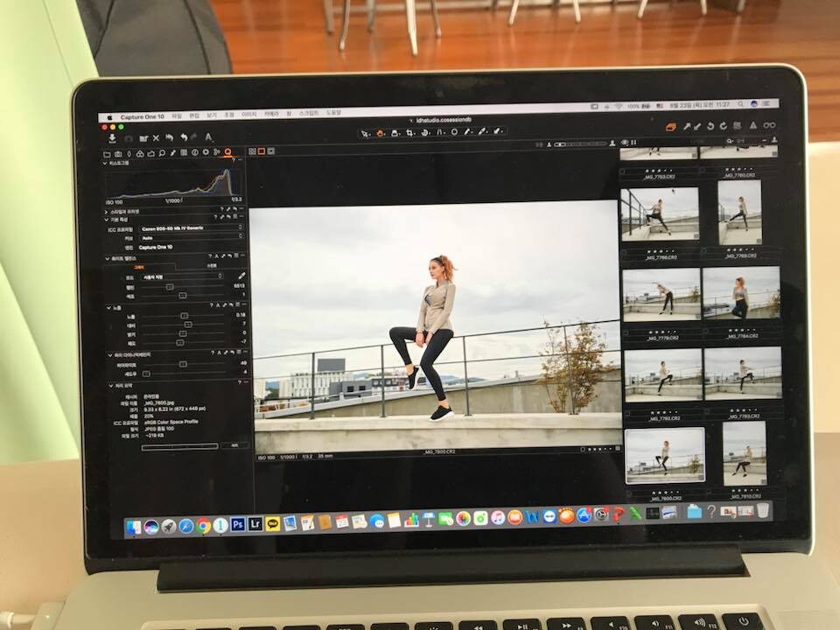
Task: Adjust the Exposure slider showing 0.18
Action: [x=183, y=316]
